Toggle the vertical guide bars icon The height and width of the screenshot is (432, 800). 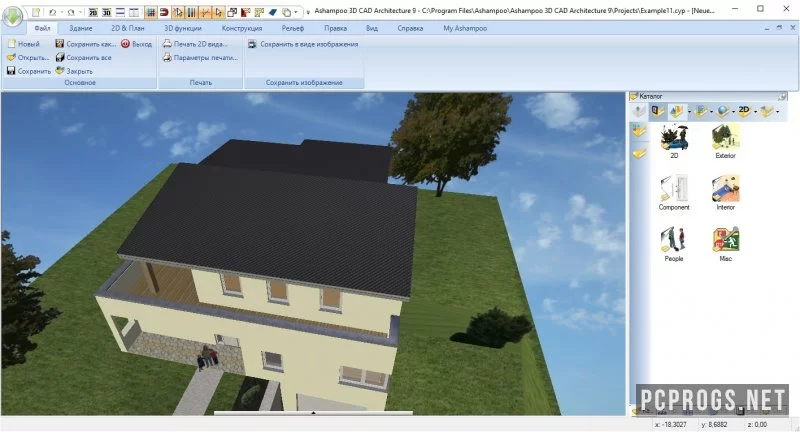tap(191, 12)
